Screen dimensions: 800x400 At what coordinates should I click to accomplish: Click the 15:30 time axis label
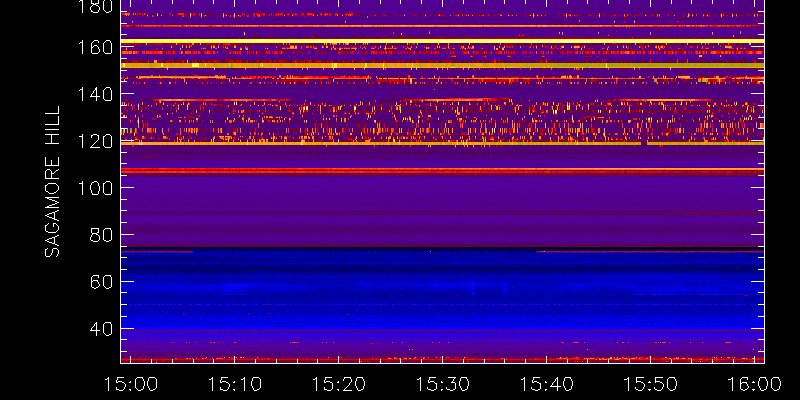pyautogui.click(x=443, y=384)
